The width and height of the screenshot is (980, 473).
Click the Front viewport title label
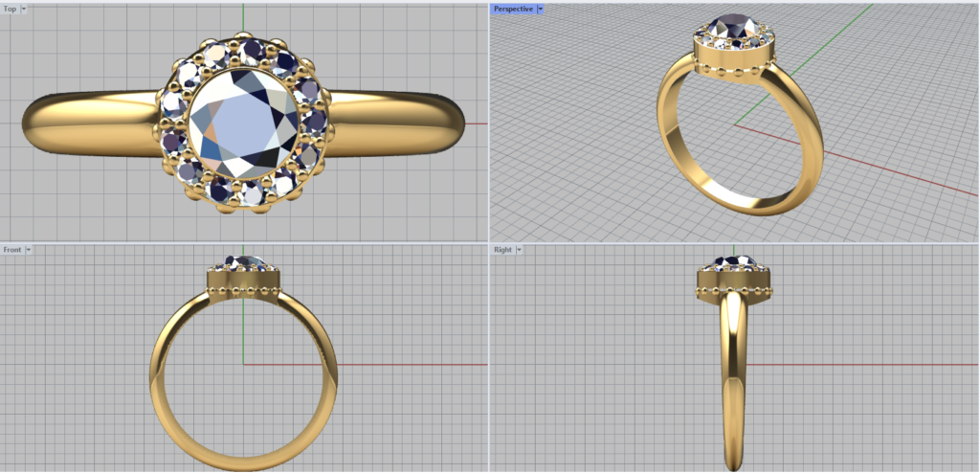click(x=11, y=250)
